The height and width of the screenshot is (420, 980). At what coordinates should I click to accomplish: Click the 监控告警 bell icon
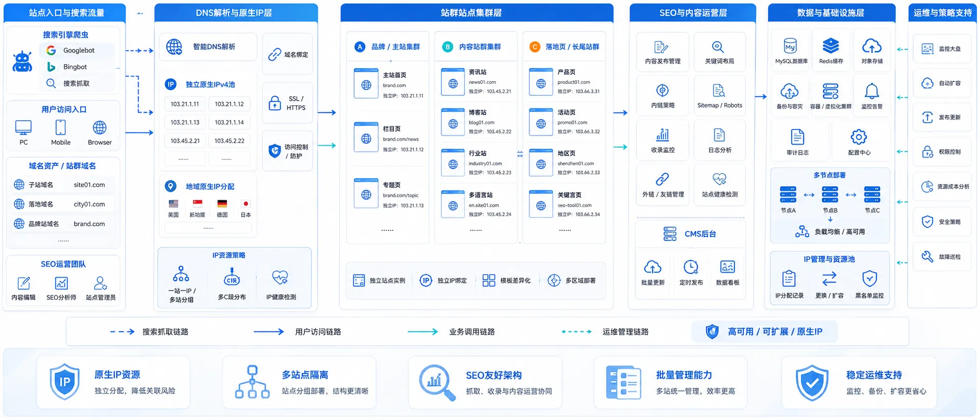(x=872, y=91)
